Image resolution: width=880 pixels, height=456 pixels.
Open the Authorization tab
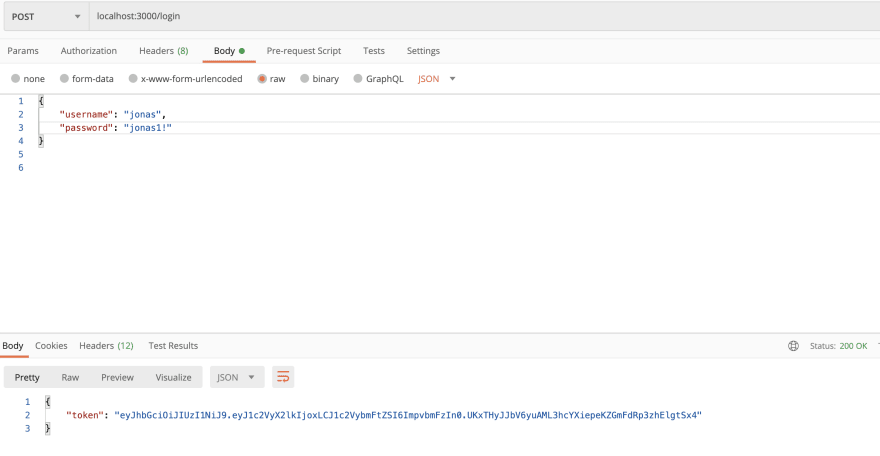click(x=89, y=50)
